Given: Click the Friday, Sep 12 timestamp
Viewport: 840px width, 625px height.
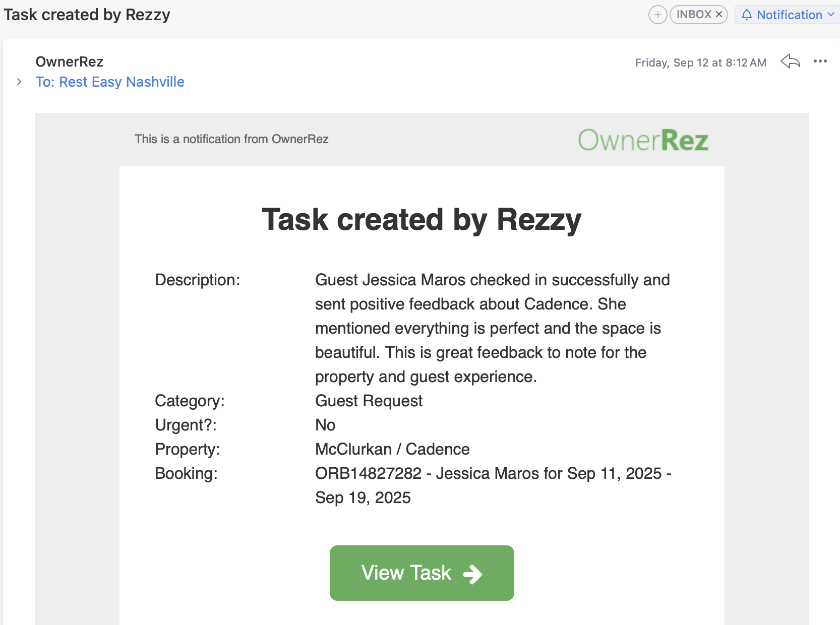Looking at the screenshot, I should pos(701,62).
